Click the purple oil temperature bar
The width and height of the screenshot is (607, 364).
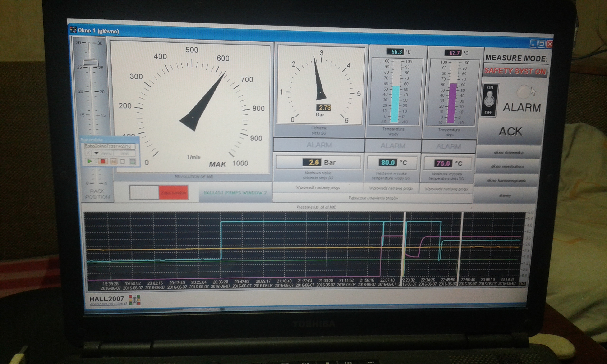click(x=452, y=103)
